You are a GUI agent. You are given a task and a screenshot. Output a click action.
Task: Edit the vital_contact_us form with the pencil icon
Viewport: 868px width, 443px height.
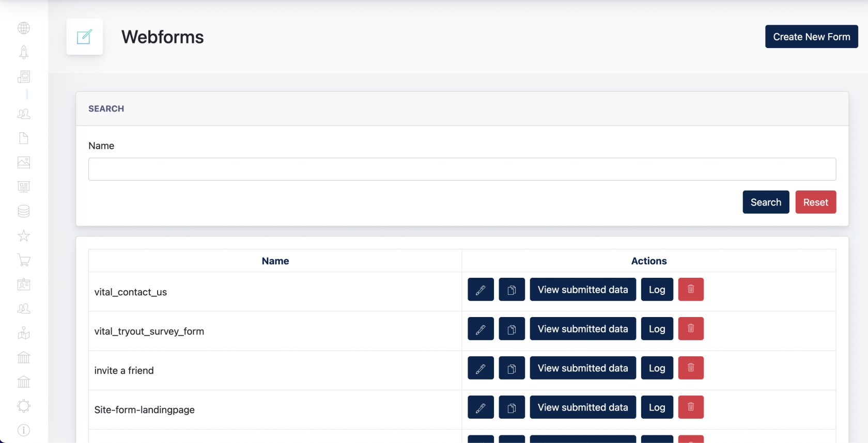coord(481,290)
